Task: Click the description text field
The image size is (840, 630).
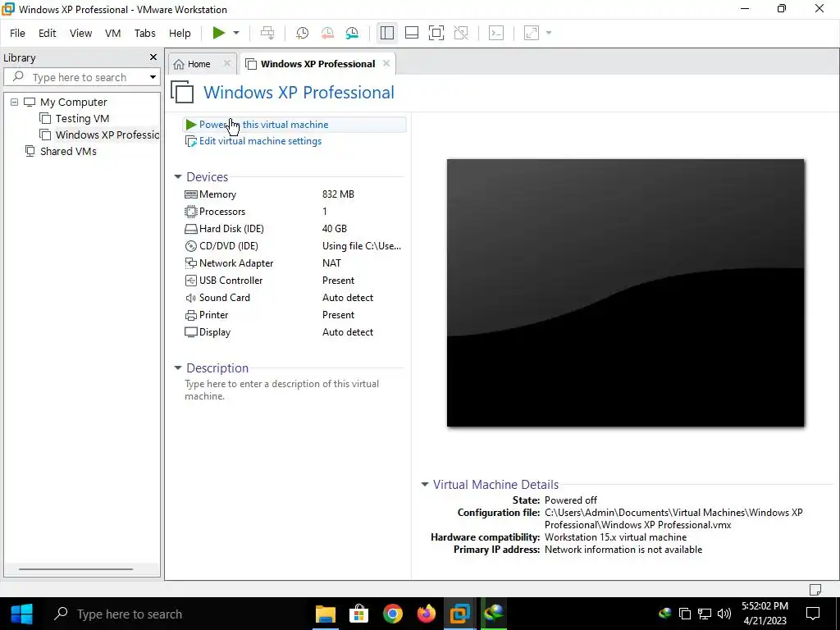Action: click(x=293, y=390)
